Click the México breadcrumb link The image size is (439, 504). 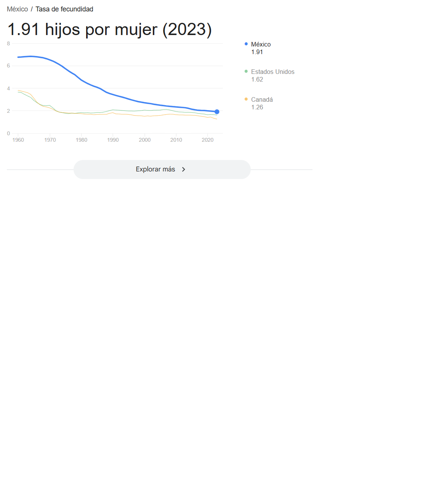click(x=18, y=9)
